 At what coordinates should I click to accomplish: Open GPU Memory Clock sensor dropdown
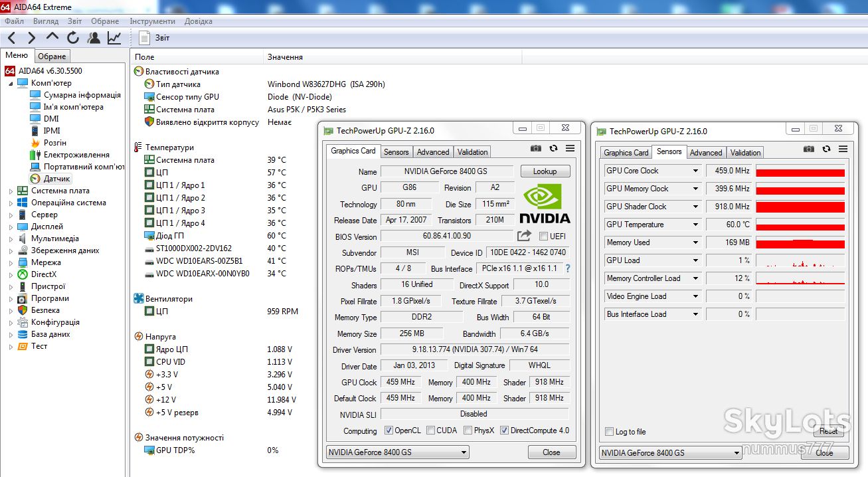pyautogui.click(x=695, y=189)
